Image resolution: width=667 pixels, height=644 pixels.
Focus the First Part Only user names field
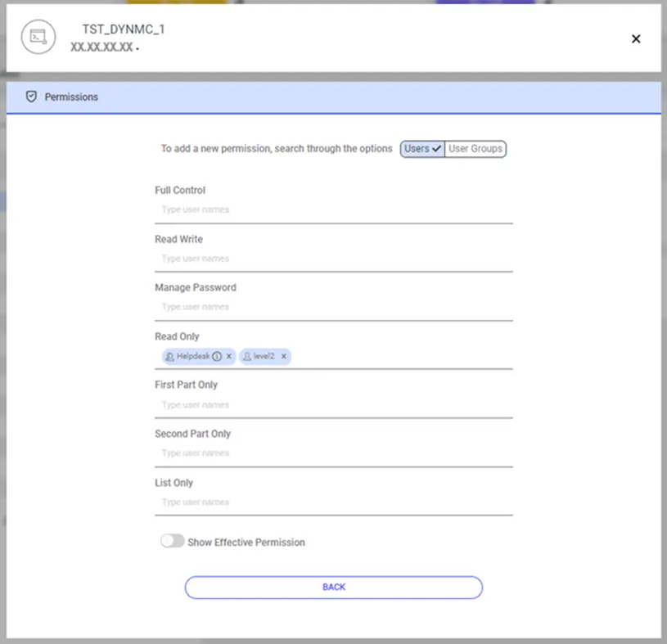pos(334,405)
